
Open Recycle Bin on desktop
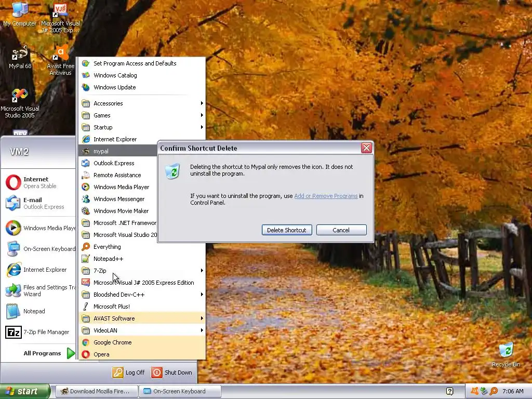[506, 355]
